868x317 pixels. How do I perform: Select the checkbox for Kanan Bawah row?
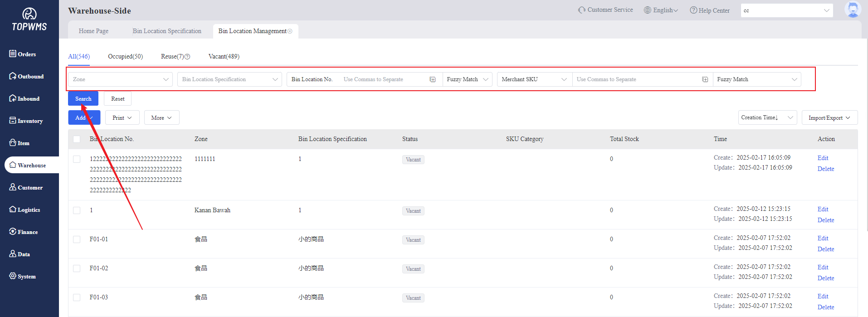coord(77,210)
